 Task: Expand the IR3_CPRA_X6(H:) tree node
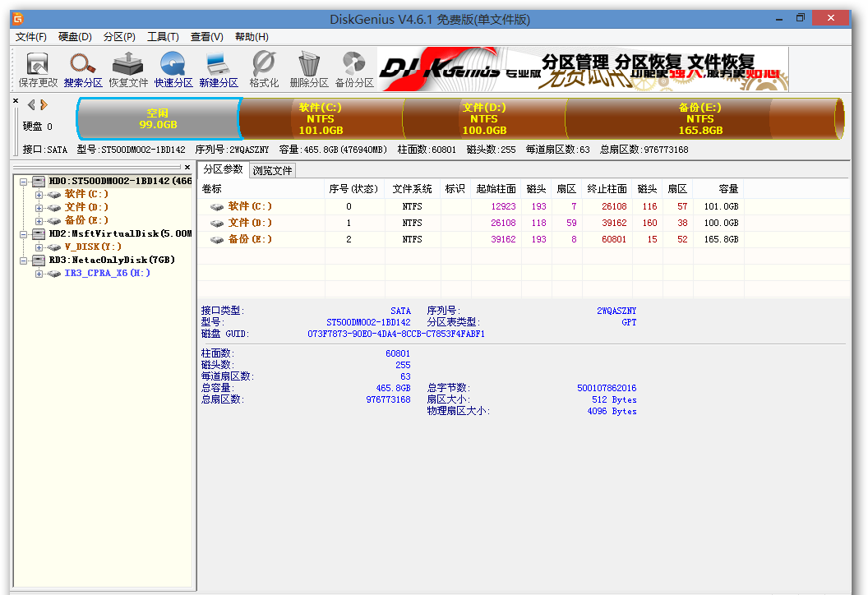point(39,274)
